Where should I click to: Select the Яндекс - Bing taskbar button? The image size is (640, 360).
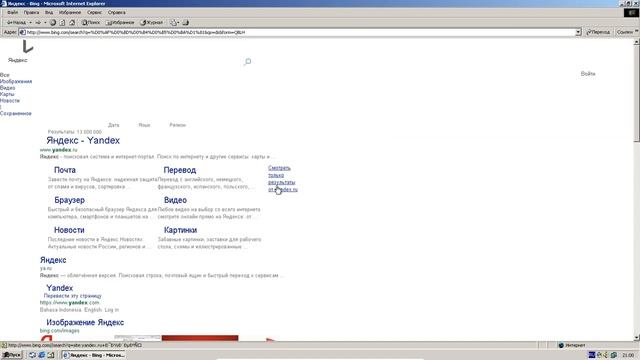[93, 355]
